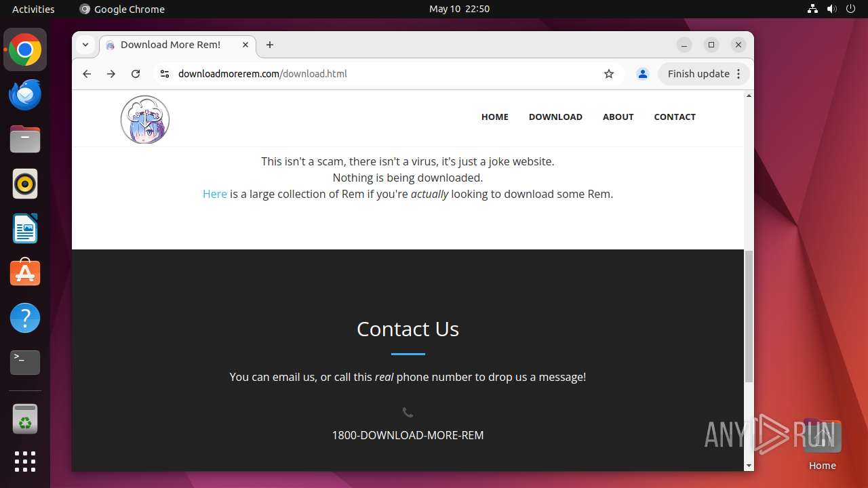Open Ubuntu Software from the dock
Viewport: 868px width, 488px height.
click(x=25, y=272)
